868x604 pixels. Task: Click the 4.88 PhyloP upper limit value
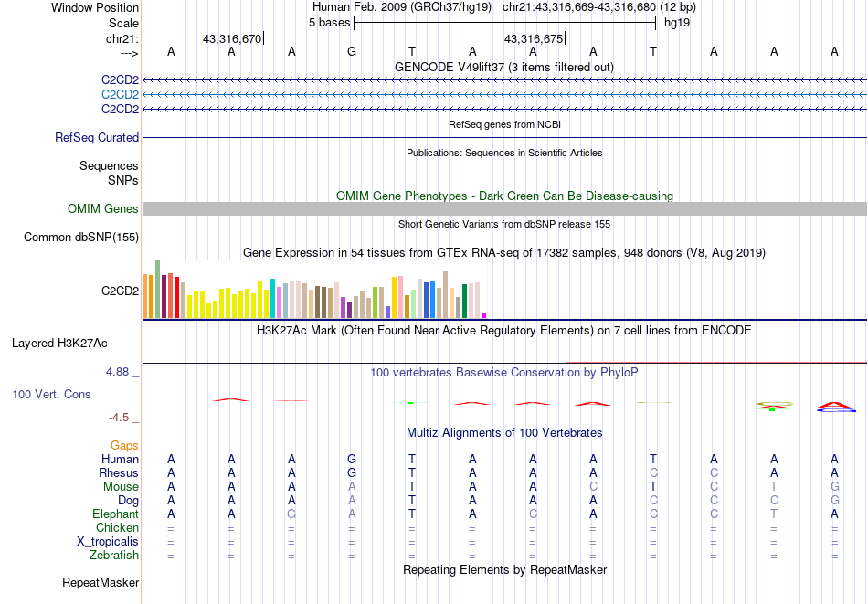(117, 372)
